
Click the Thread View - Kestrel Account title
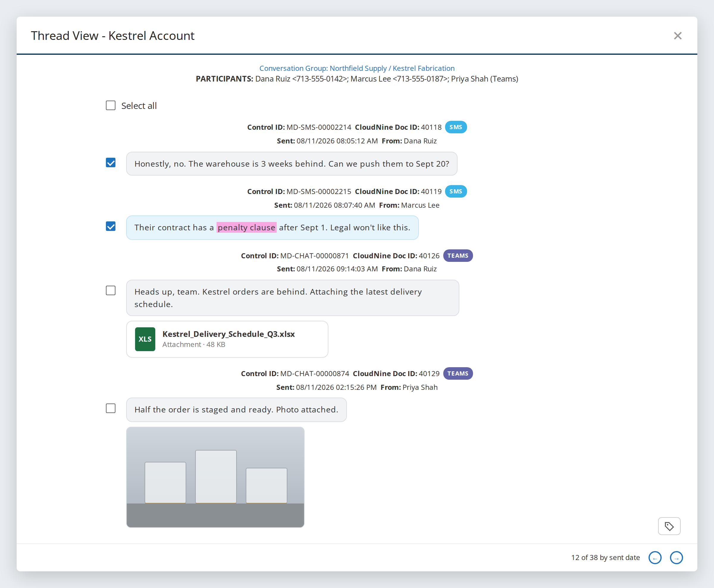(113, 36)
